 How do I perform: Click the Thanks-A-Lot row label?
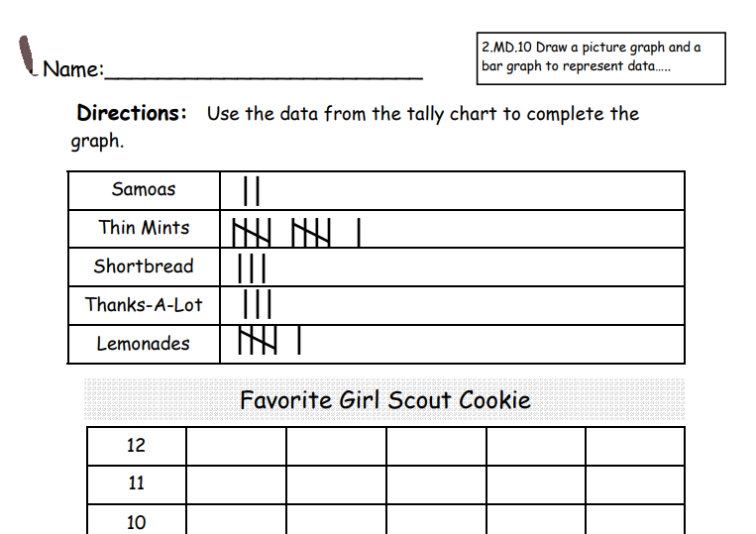[x=144, y=305]
